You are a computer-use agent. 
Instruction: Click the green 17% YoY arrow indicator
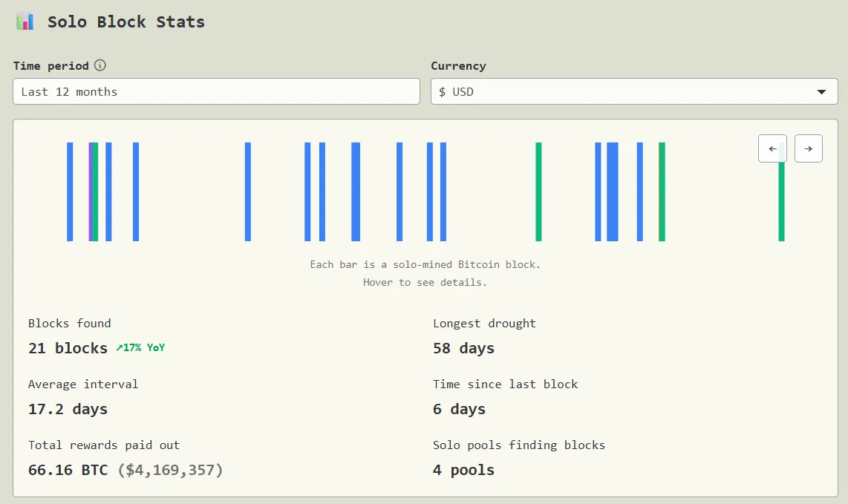[140, 347]
